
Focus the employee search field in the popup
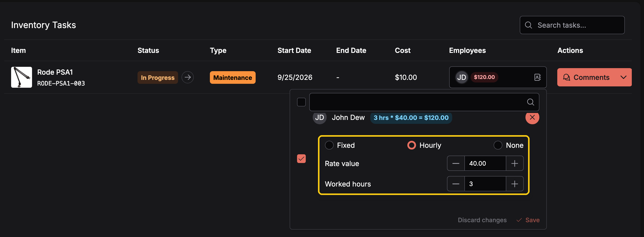click(x=424, y=102)
